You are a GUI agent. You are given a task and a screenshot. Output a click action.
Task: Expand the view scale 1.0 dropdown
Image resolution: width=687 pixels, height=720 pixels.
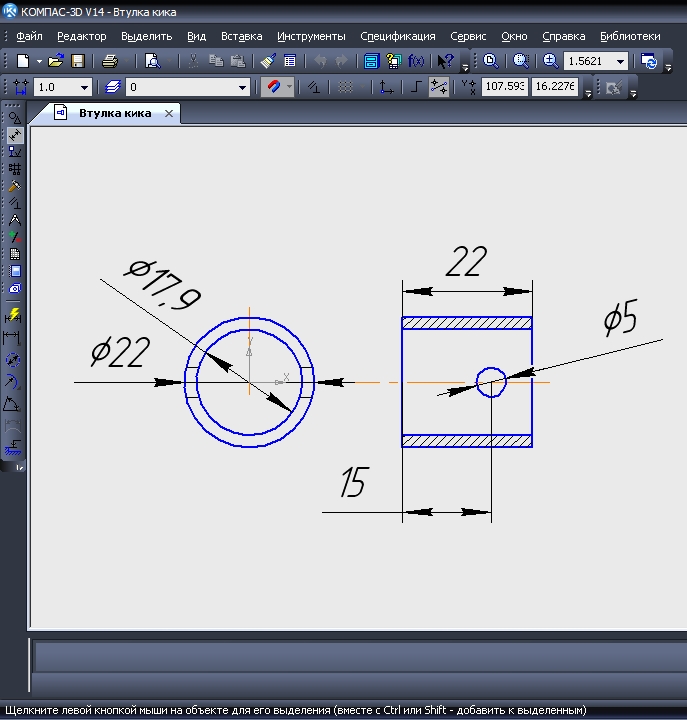point(84,87)
